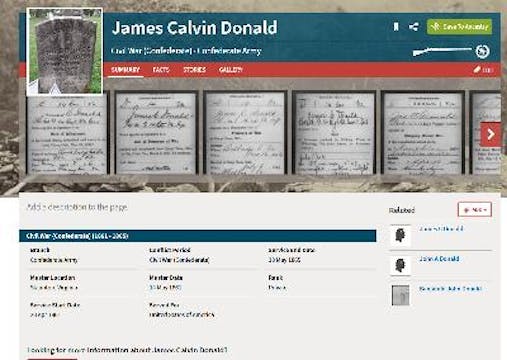The width and height of the screenshot is (507, 360).
Task: Open the John A Donald related link
Action: click(439, 259)
